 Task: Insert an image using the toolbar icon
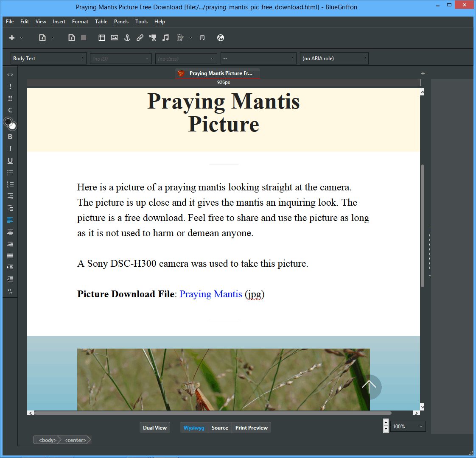(x=115, y=38)
